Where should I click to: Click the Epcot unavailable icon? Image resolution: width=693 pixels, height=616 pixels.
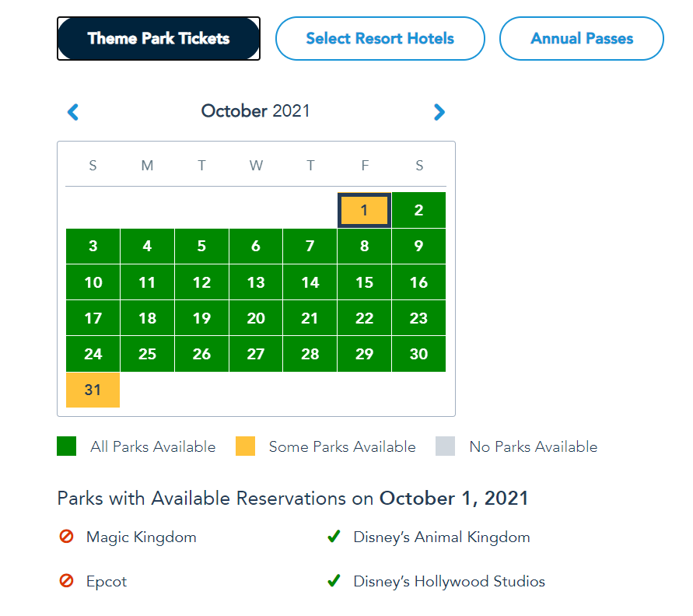coord(66,581)
